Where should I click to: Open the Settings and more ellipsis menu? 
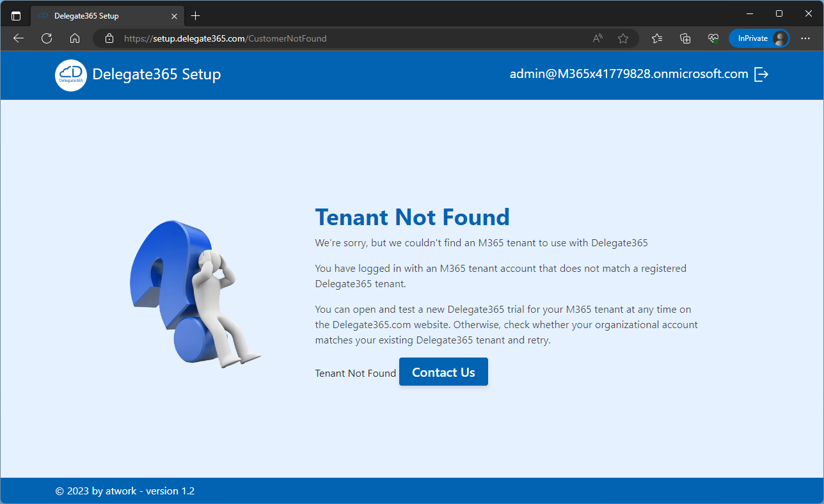click(805, 38)
